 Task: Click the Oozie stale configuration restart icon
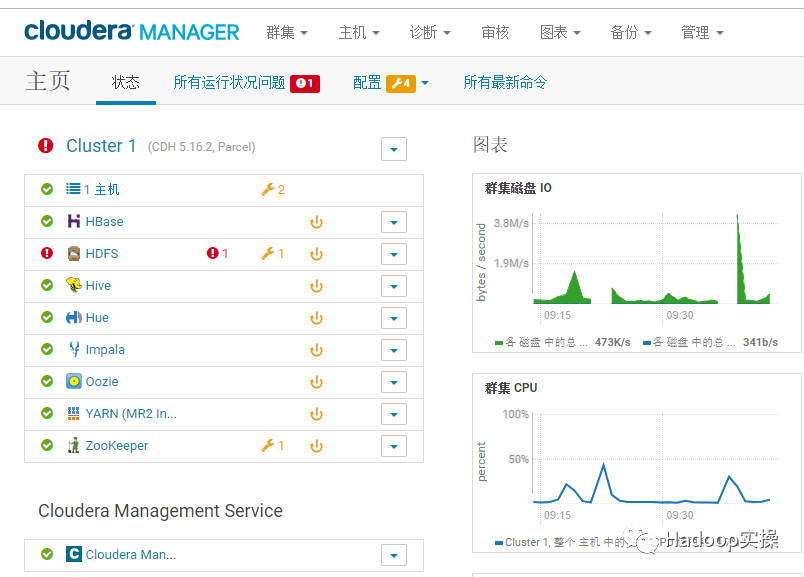tap(316, 382)
